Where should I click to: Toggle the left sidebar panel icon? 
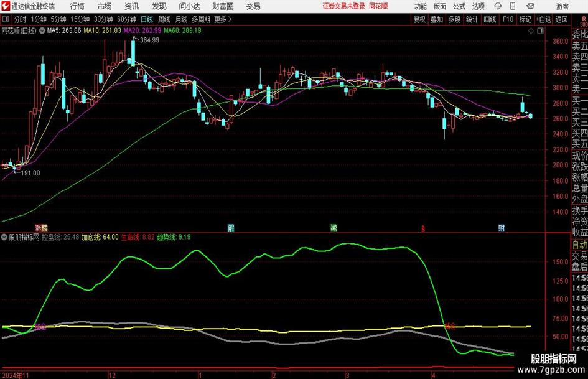[x=6, y=19]
